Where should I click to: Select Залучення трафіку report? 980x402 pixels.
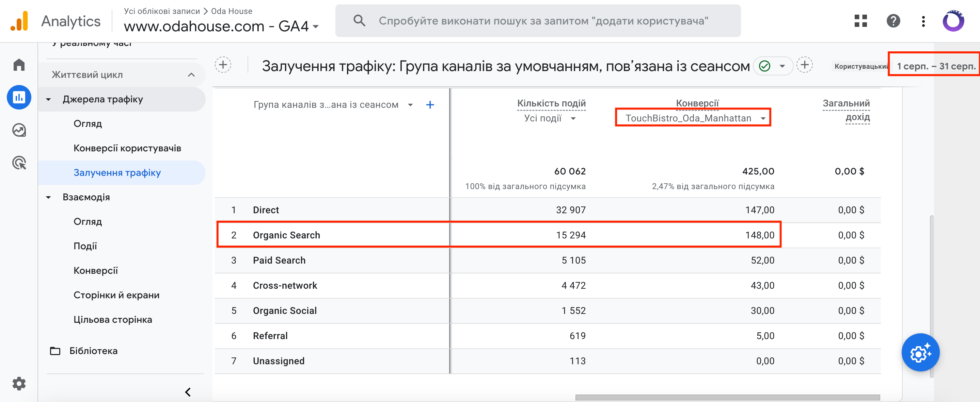117,173
